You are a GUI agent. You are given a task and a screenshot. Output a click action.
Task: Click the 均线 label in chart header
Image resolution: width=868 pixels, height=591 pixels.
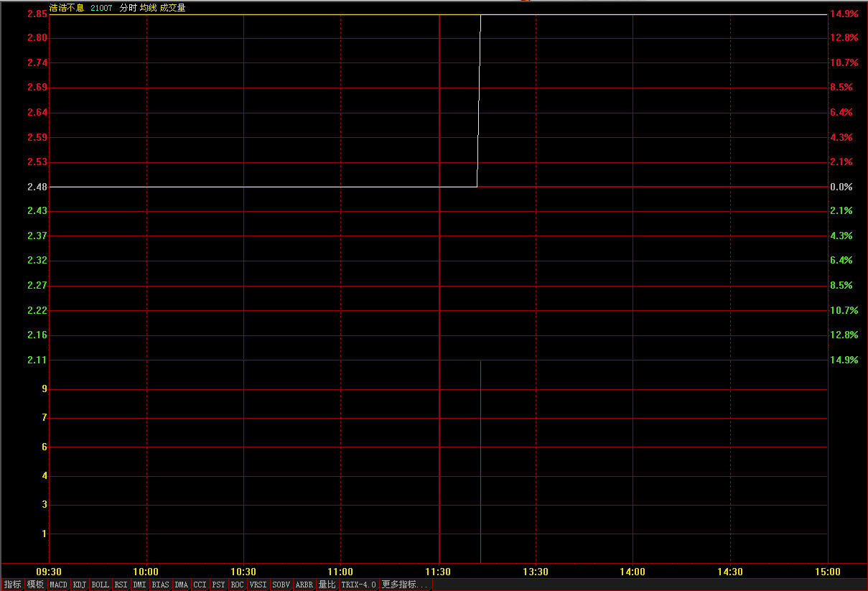point(149,8)
